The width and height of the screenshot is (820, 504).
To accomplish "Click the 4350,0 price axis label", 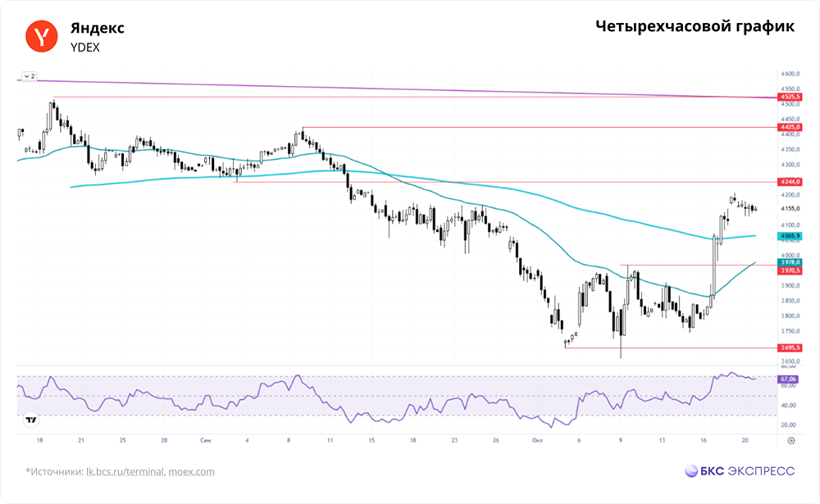I will 790,149.
